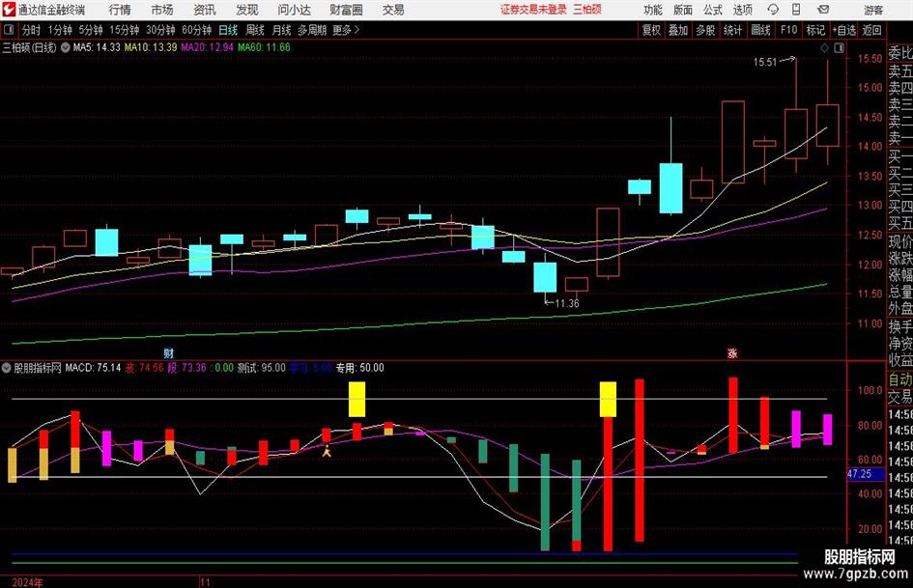Switch to the 1分钟 period tab

[60, 30]
